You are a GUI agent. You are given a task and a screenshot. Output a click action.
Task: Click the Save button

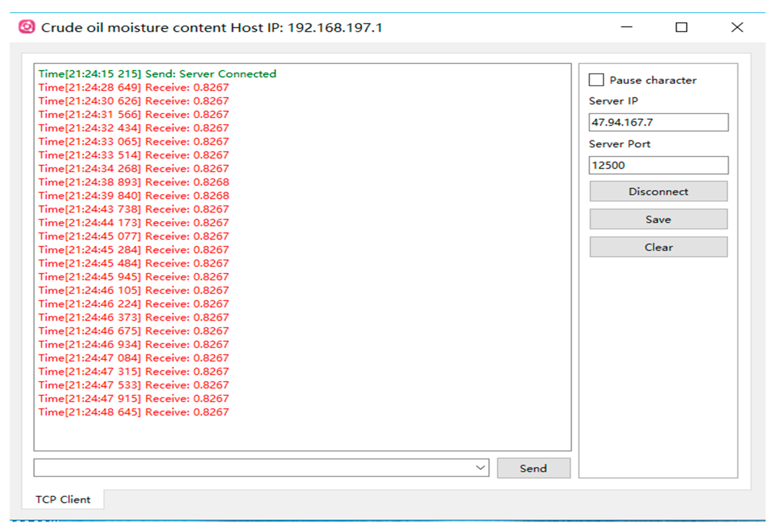tap(658, 219)
